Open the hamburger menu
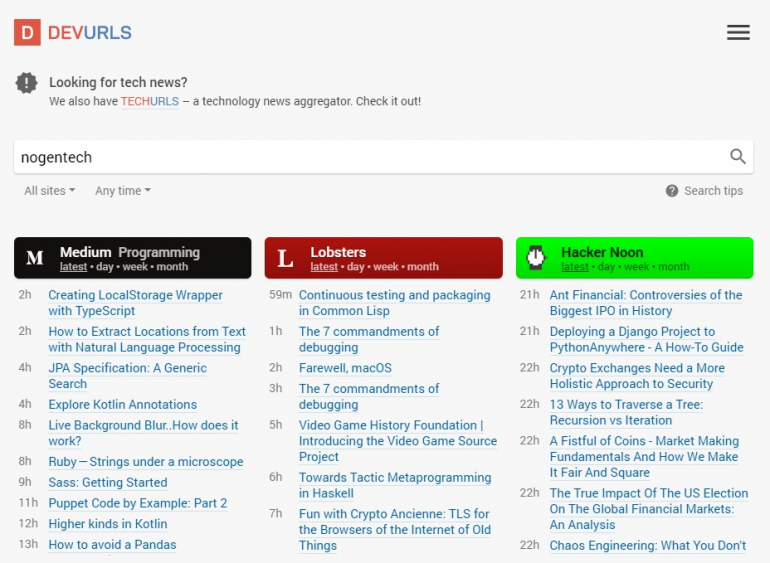770x563 pixels. [x=738, y=32]
